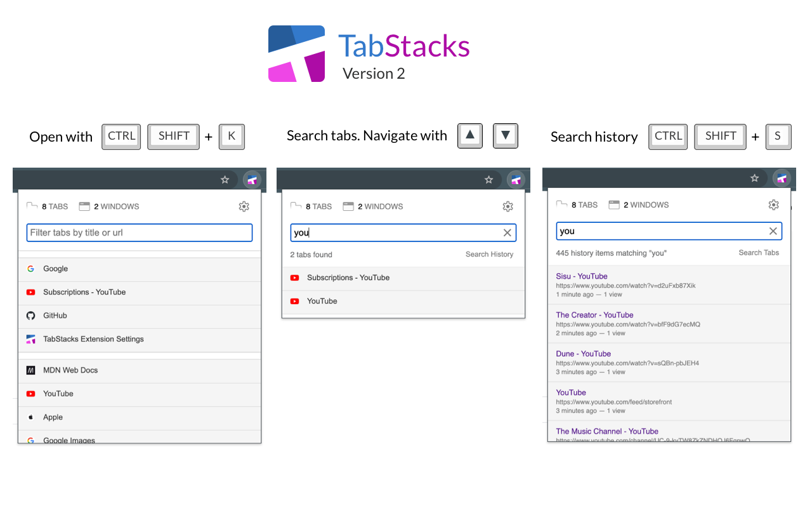Click the 'Version 2' text

click(374, 74)
